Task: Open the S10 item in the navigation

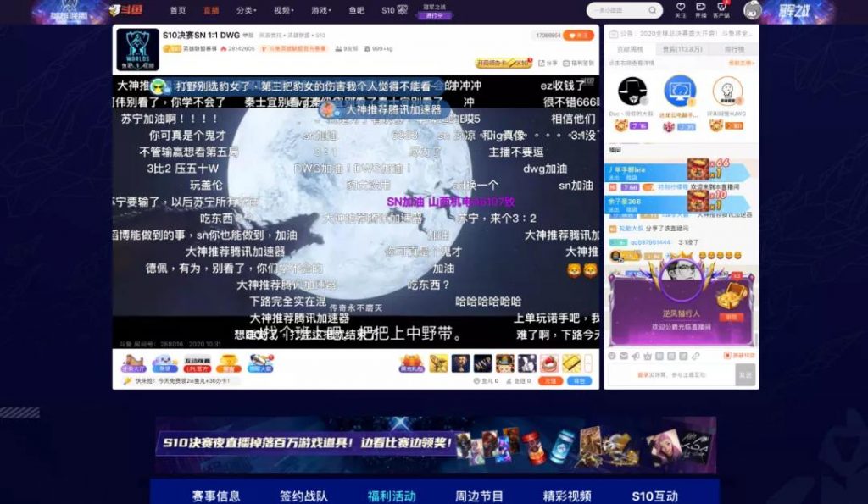Action: tap(394, 10)
